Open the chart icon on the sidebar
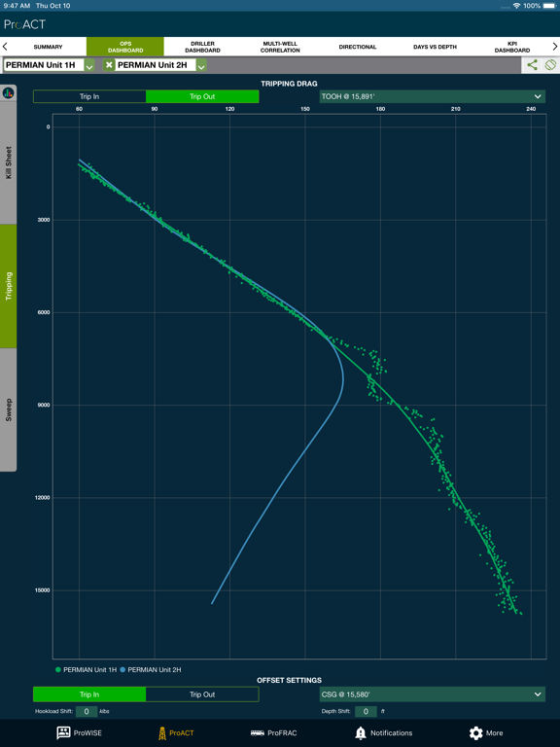Screen dimensions: 560x747 click(x=8, y=93)
